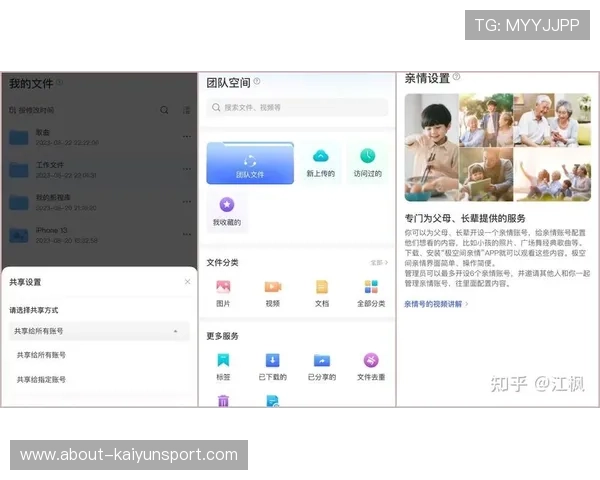The image size is (600, 480).
Task: Open 全部分类 grid icon
Action: (371, 287)
